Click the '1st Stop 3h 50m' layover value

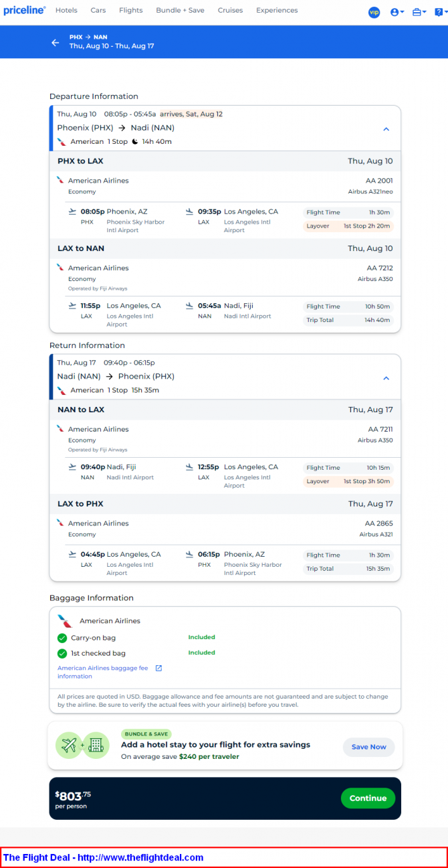(x=366, y=482)
